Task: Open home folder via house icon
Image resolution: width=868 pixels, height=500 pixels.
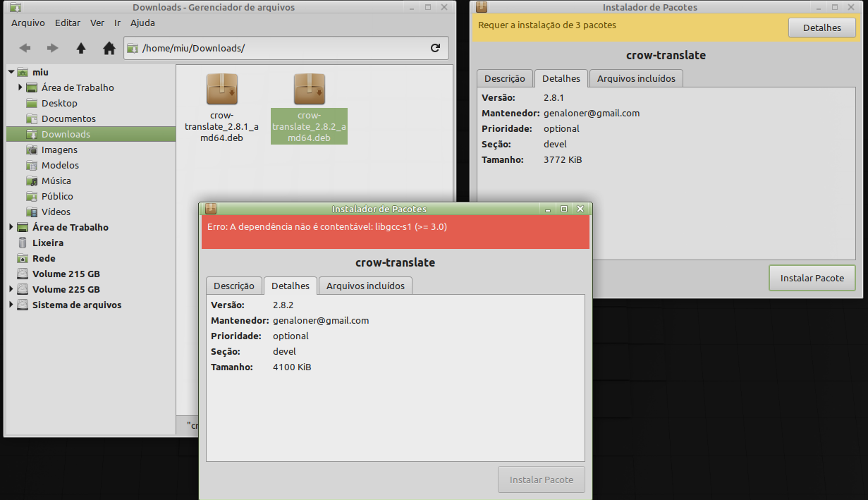Action: (x=109, y=48)
